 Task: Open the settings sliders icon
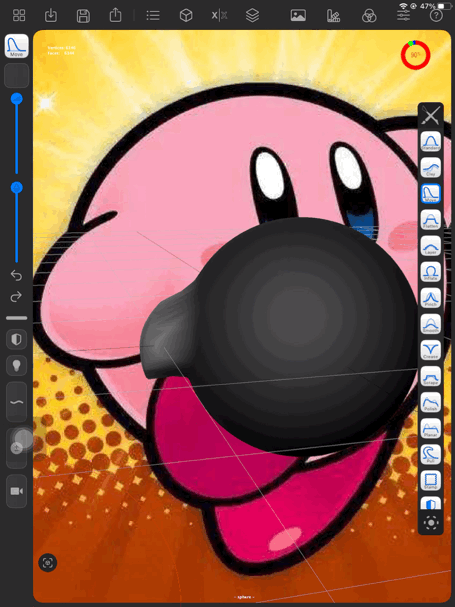(403, 15)
